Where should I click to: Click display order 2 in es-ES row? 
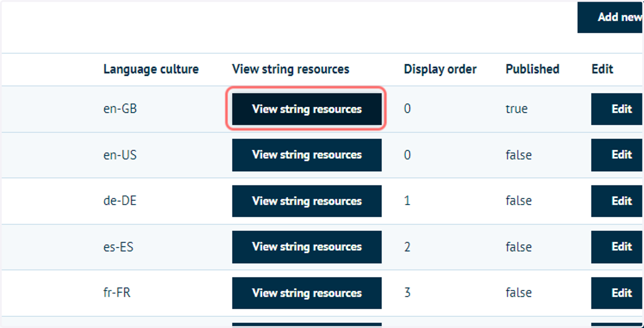(x=407, y=247)
